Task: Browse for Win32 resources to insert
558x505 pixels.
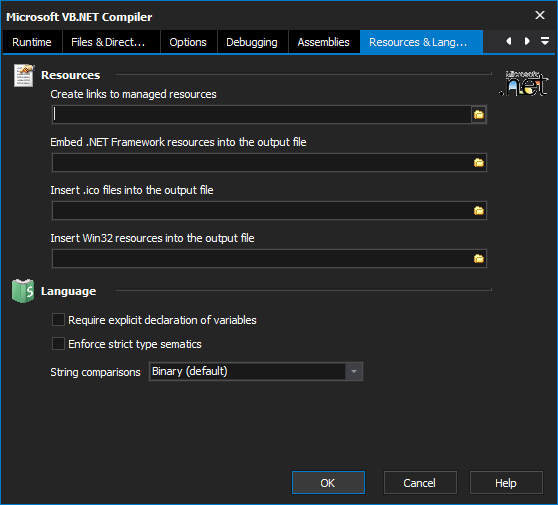Action: pyautogui.click(x=479, y=259)
